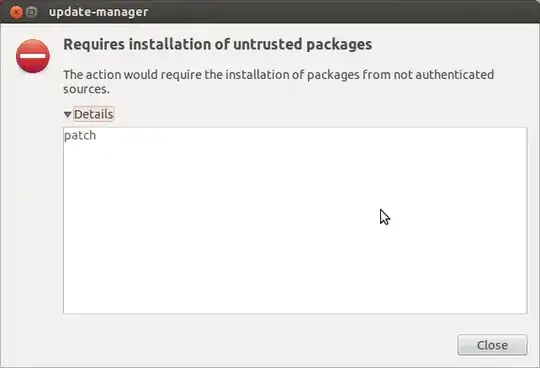The width and height of the screenshot is (540, 368).
Task: Select the patch package entry
Action: [80, 136]
